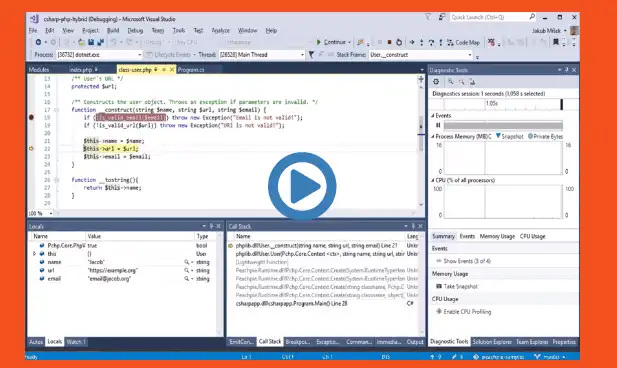
Task: Click the Open File folder icon
Action: pos(81,42)
